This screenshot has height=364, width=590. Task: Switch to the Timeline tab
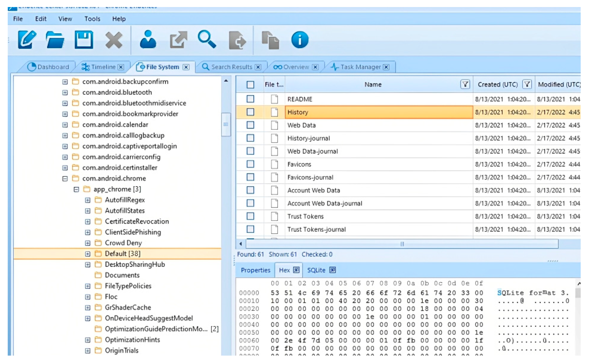click(103, 67)
